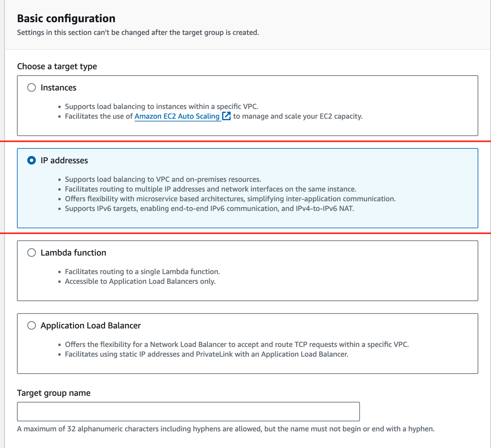Click the 'Choose a target type' label
Viewport: 491px width, 448px height.
(57, 66)
